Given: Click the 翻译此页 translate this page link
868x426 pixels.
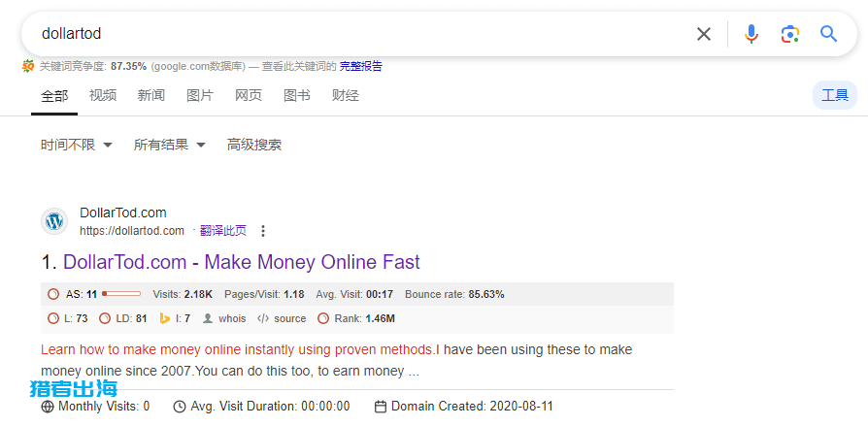Looking at the screenshot, I should 223,231.
